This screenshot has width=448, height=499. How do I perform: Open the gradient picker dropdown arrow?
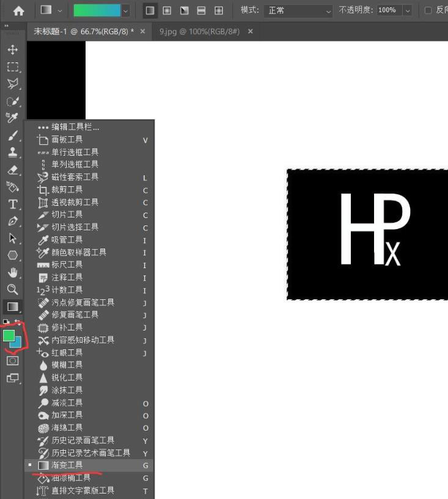click(x=126, y=10)
